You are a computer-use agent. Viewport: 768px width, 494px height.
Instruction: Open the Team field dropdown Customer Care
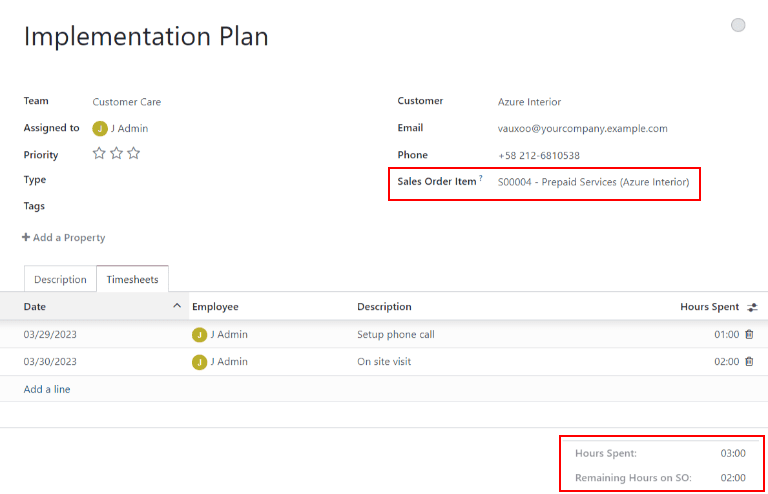coord(127,102)
